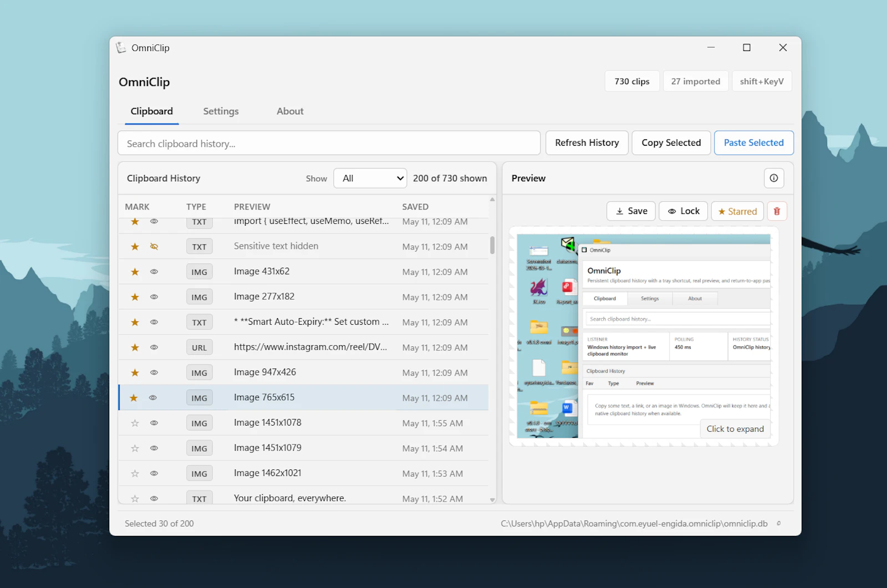
Task: Click the Copy Selected button
Action: (671, 143)
